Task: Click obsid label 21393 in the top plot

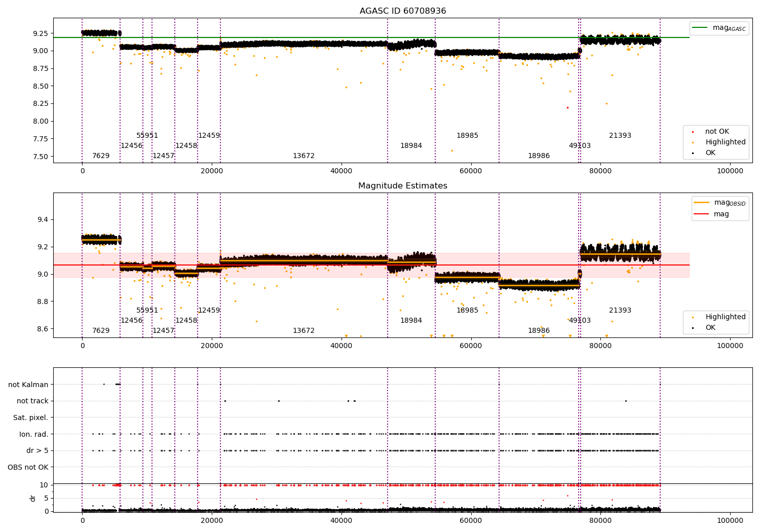Action: [620, 136]
